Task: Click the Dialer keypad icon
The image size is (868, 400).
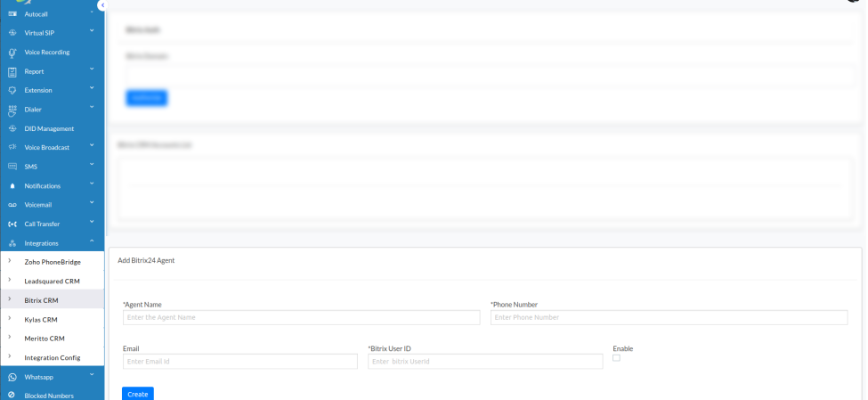Action: (12, 110)
